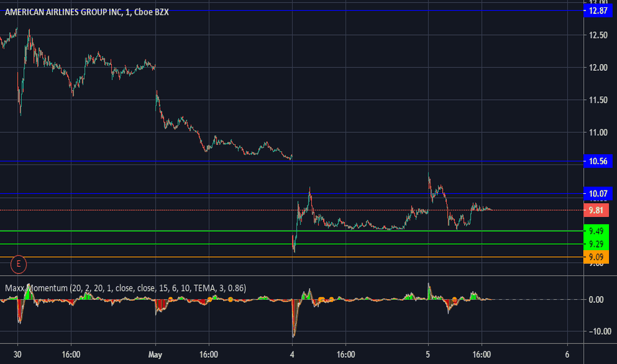Click the 11.00 price axis value

pyautogui.click(x=598, y=132)
